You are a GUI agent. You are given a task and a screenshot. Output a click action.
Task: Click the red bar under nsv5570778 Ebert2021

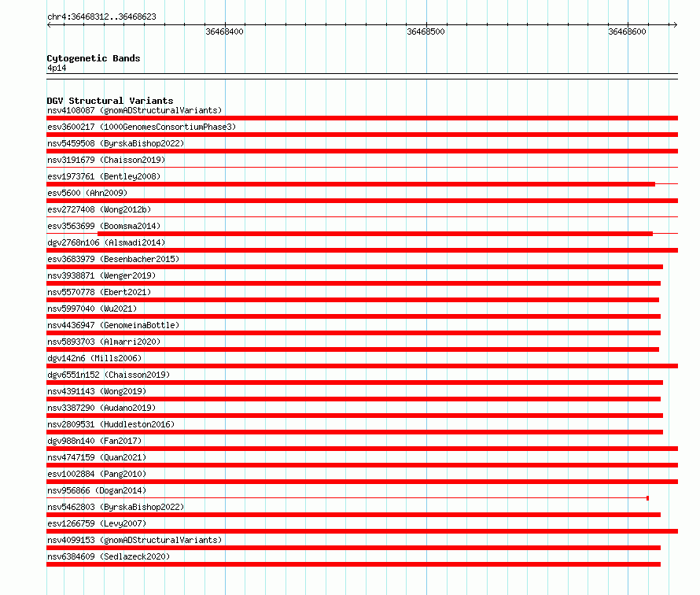pos(352,300)
